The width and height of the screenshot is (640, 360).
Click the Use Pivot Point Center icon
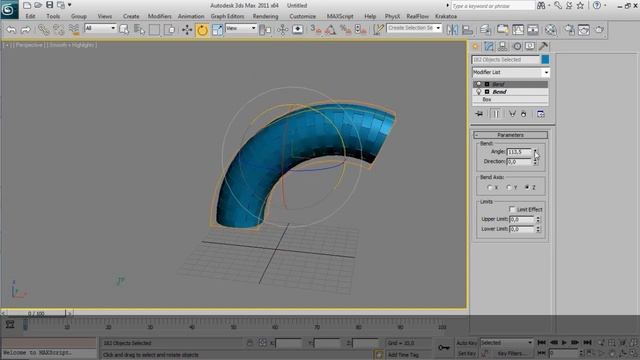point(265,29)
